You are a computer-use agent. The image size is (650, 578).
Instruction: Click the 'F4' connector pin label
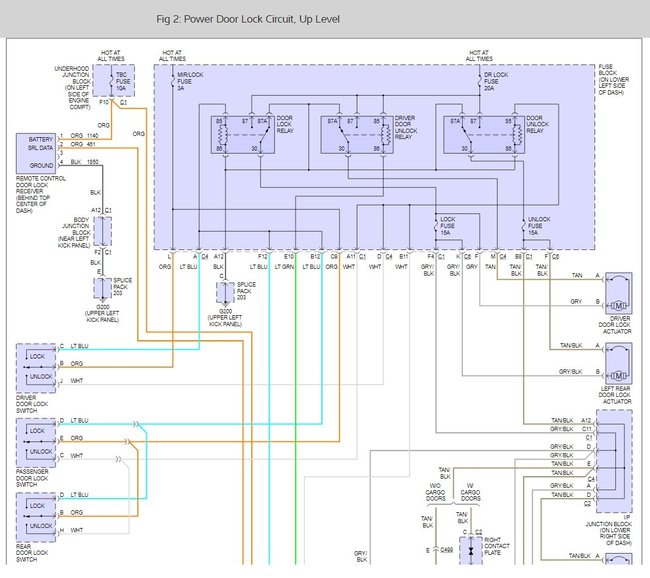431,257
